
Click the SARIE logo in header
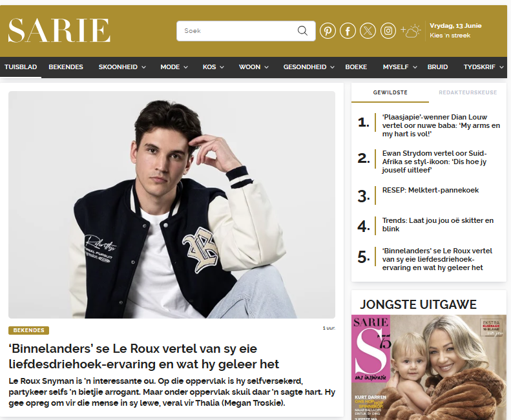(x=59, y=30)
